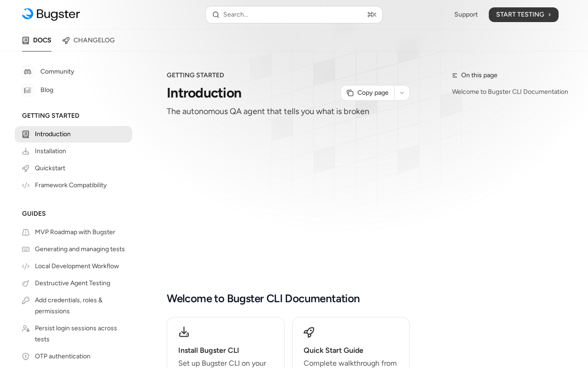The image size is (588, 368).
Task: Click the Quick Start Guide card rocket icon
Action: click(x=309, y=332)
